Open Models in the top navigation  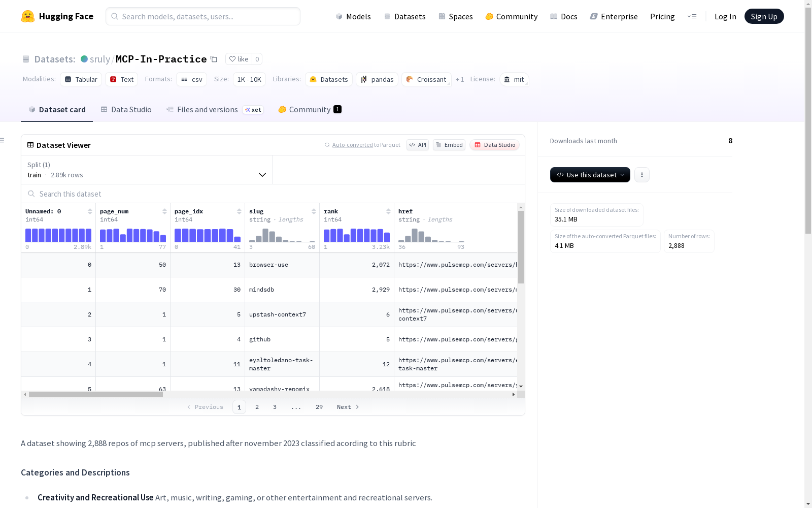[x=353, y=16]
